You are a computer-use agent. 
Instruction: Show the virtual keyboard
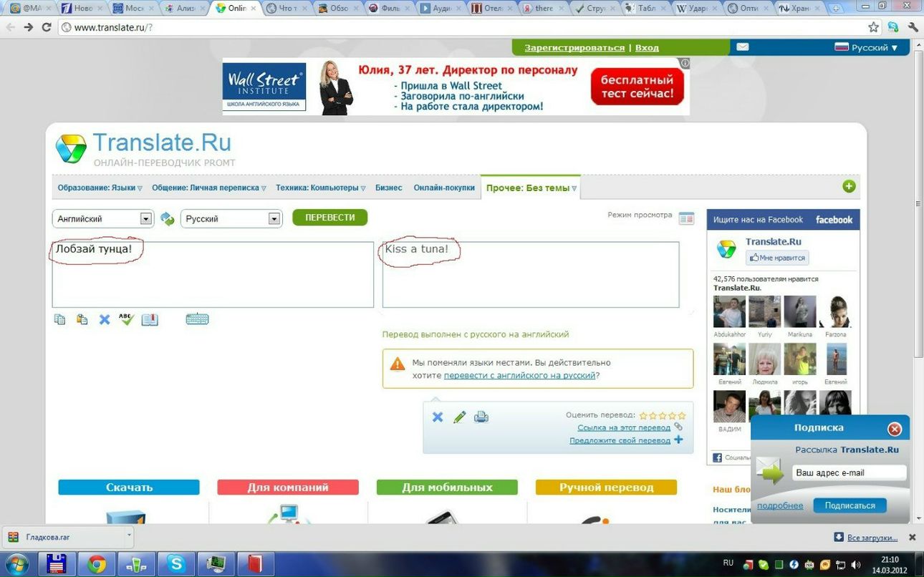pos(197,319)
